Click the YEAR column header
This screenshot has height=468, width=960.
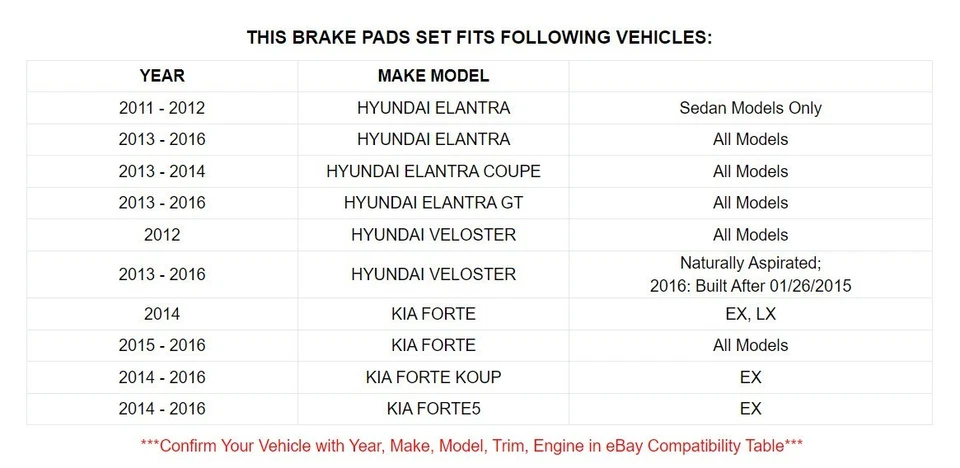point(161,76)
